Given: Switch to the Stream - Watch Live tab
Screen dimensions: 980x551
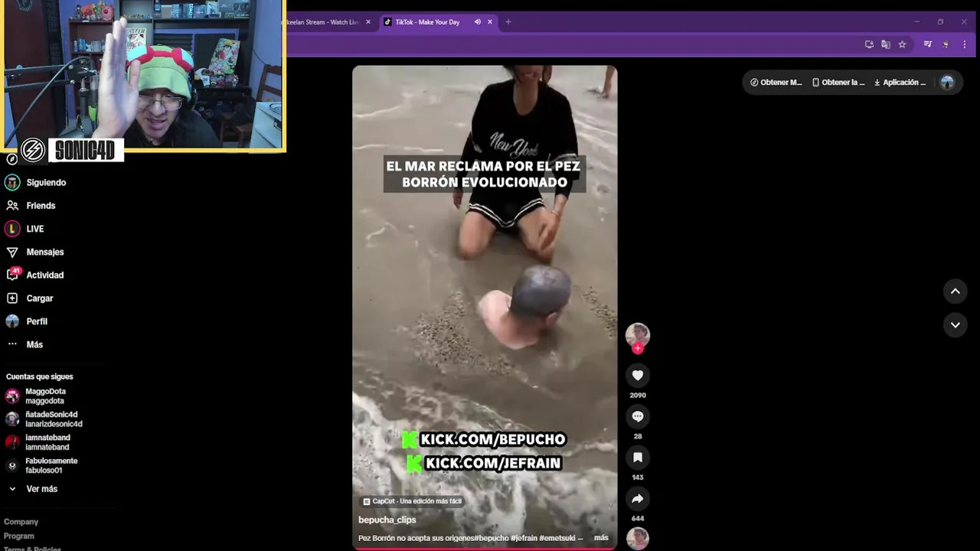Looking at the screenshot, I should pos(322,22).
